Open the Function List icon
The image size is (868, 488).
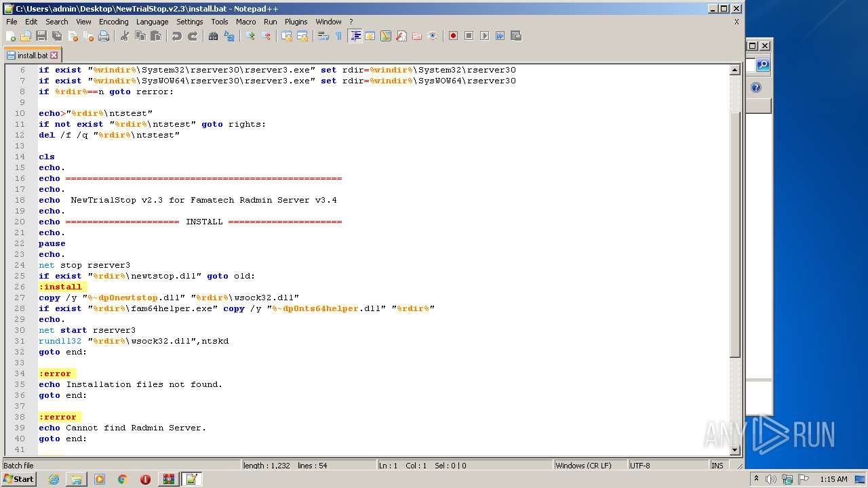pyautogui.click(x=401, y=36)
